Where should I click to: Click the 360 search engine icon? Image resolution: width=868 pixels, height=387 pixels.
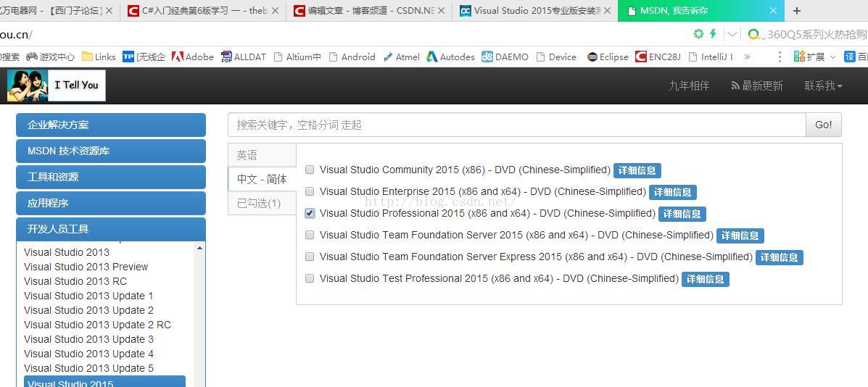[x=753, y=34]
